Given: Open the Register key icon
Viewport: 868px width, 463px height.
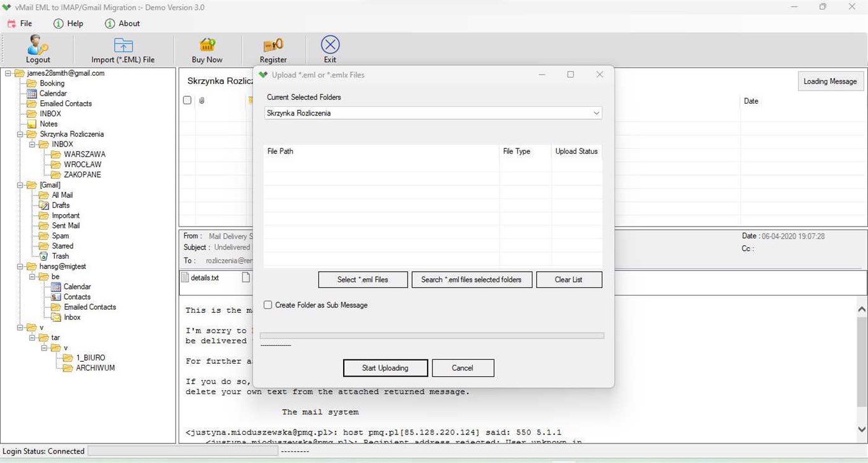Looking at the screenshot, I should coord(273,45).
